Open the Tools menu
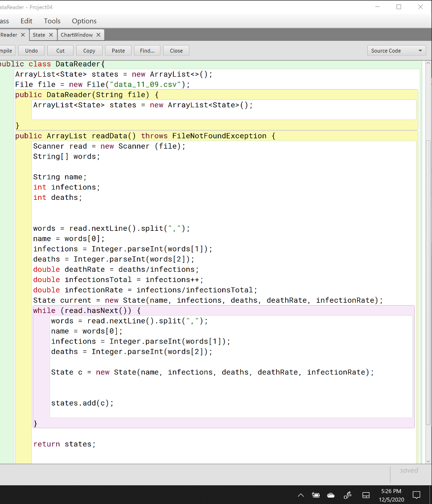 pyautogui.click(x=52, y=21)
